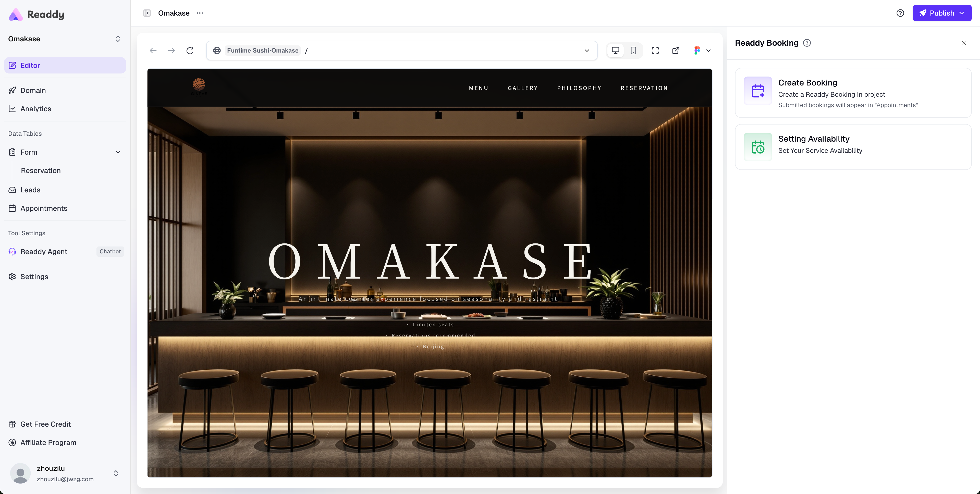
Task: Open the three-dots project options menu
Action: point(200,13)
